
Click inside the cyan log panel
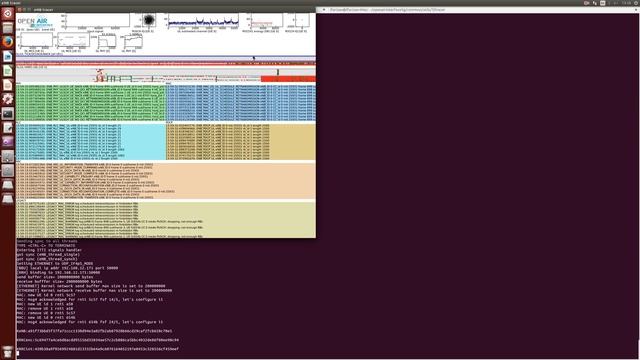tap(91, 142)
